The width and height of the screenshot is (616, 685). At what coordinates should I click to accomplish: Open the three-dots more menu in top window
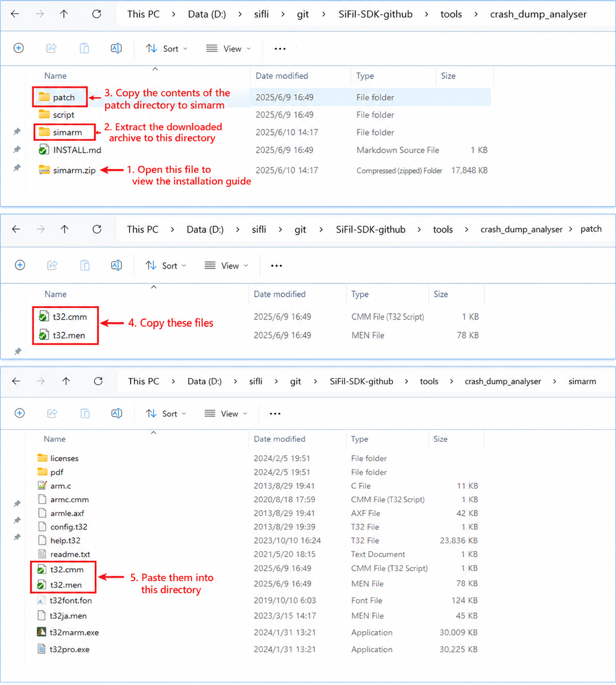click(280, 49)
